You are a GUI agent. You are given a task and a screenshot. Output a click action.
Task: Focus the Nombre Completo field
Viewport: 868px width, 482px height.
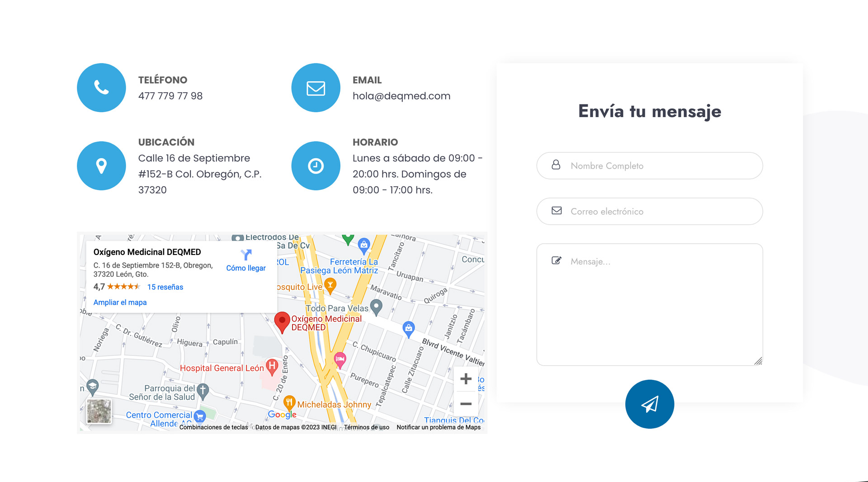[x=650, y=165]
